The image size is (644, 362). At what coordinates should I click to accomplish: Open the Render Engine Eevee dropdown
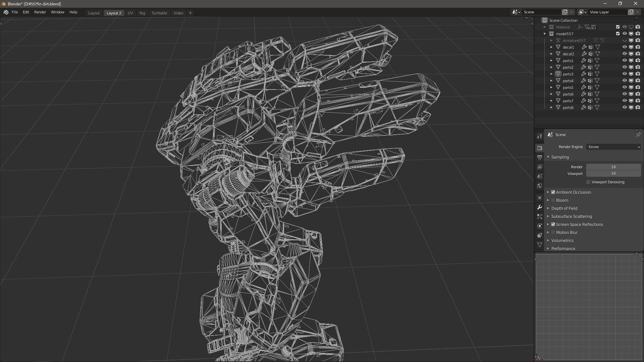pos(614,147)
